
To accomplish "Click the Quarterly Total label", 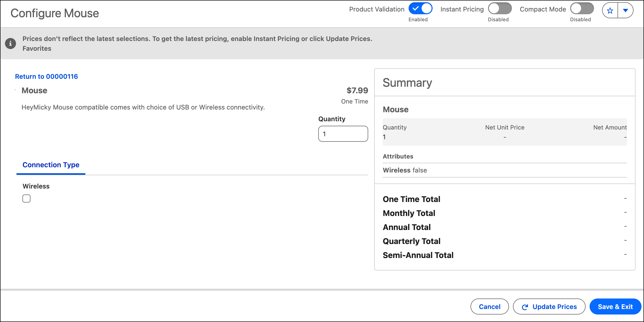I will click(x=412, y=241).
